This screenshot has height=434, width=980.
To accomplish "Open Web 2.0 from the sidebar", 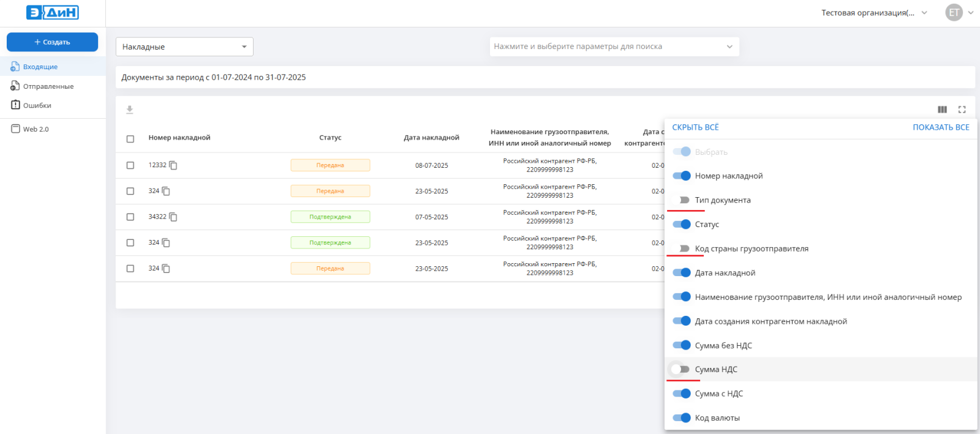I will pyautogui.click(x=36, y=129).
